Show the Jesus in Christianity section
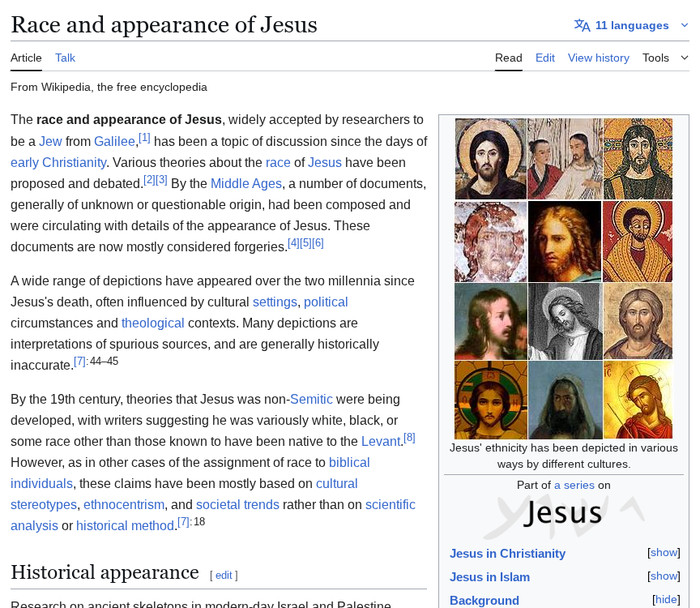 click(x=664, y=553)
